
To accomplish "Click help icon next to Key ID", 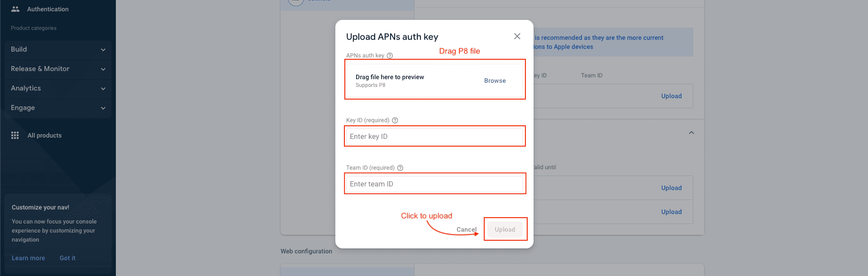I will [395, 120].
